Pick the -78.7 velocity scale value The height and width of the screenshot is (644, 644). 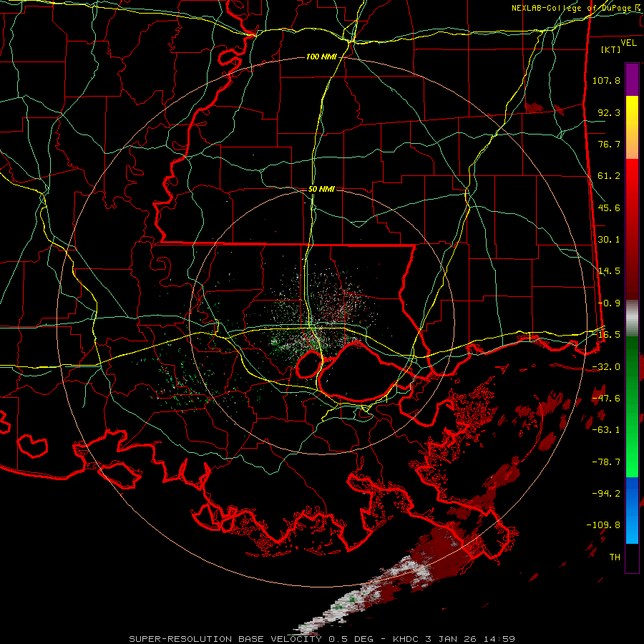click(x=606, y=462)
